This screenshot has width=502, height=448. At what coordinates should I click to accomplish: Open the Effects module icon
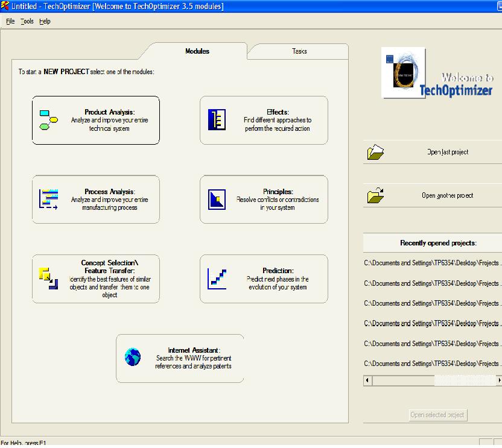click(x=217, y=119)
